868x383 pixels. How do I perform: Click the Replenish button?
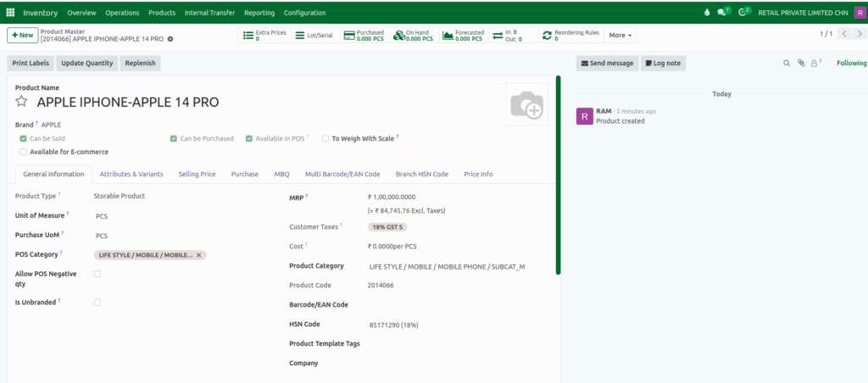pos(140,63)
